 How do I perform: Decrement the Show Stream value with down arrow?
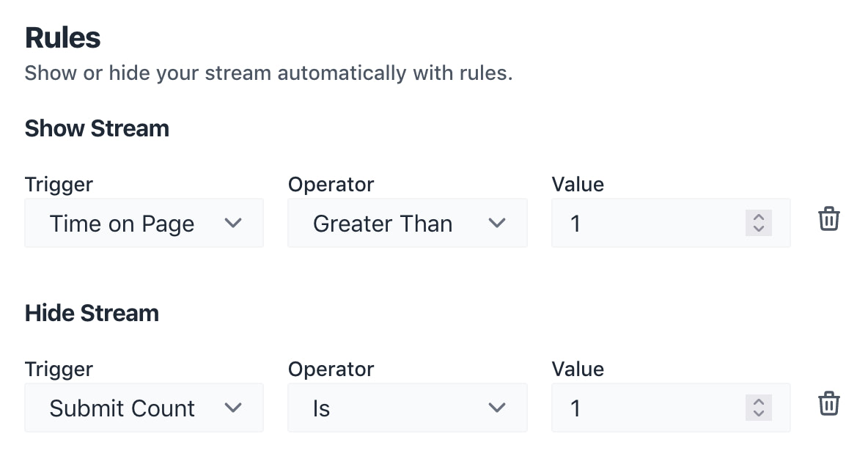pyautogui.click(x=759, y=229)
